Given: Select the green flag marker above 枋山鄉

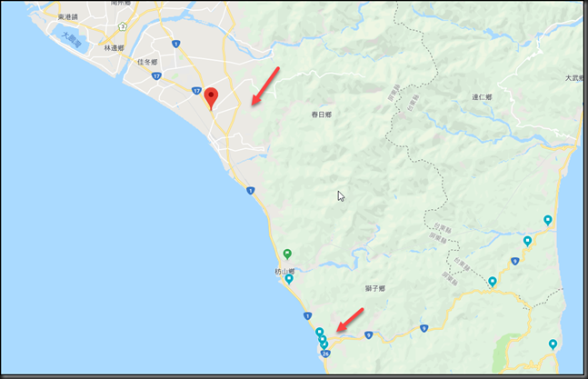Looking at the screenshot, I should click(x=287, y=254).
